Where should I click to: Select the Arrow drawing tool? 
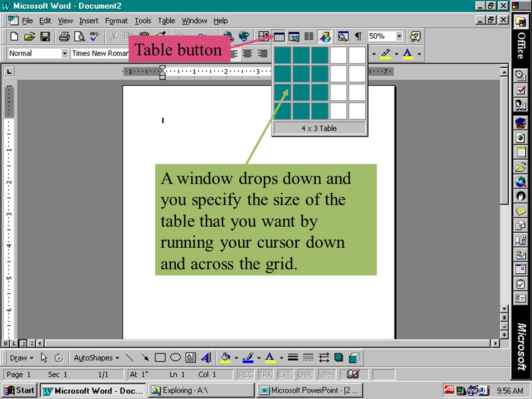tap(145, 357)
